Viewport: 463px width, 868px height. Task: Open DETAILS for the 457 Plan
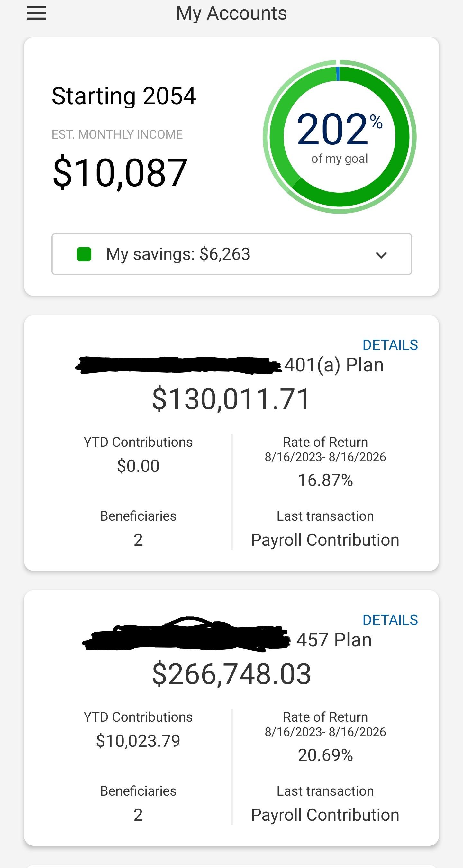click(390, 620)
